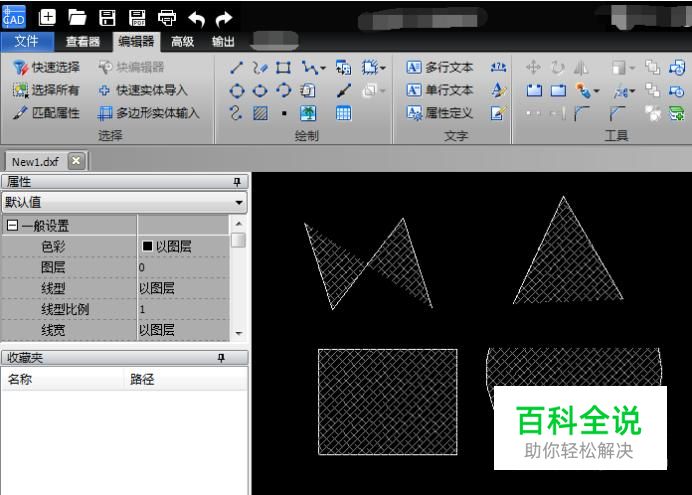
Task: Click the hatched rectangle in the drawing
Action: 387,401
